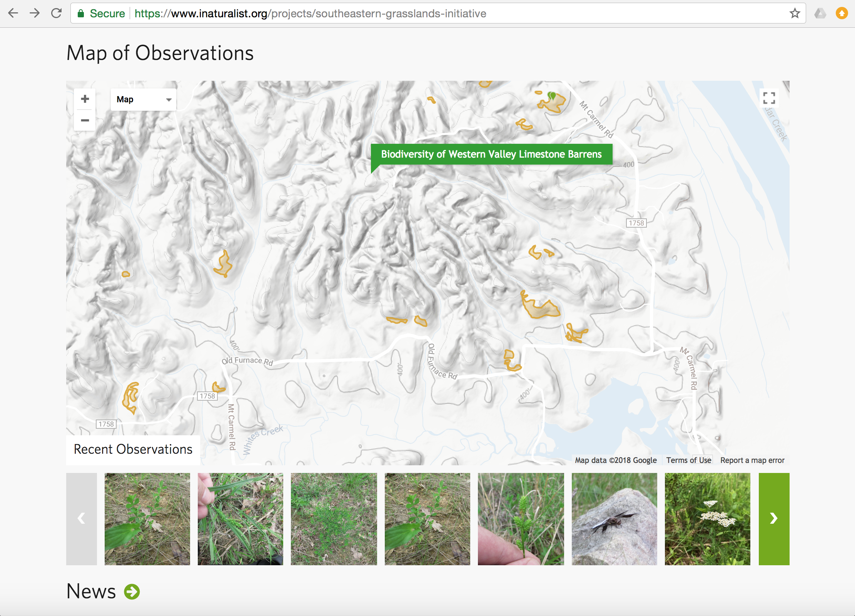Open the Map type dropdown
Image resolution: width=855 pixels, height=616 pixels.
(x=144, y=100)
